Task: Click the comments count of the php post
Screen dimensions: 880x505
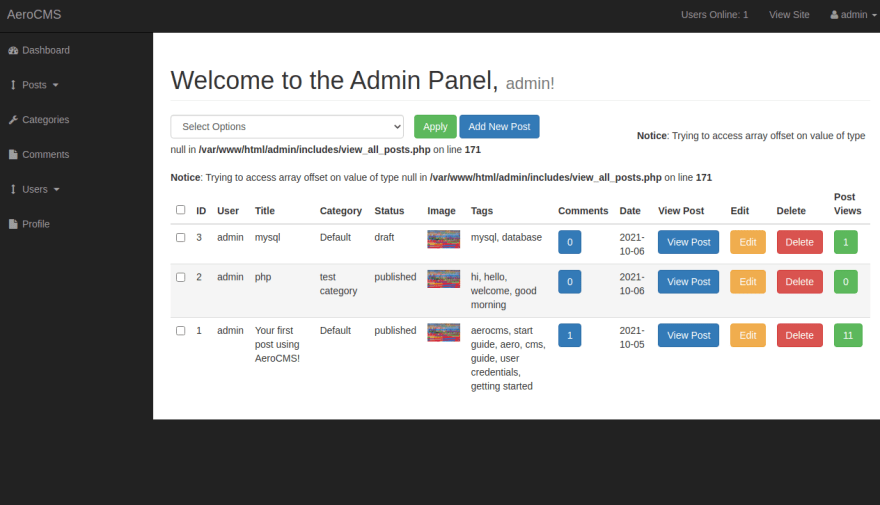Action: coord(570,282)
